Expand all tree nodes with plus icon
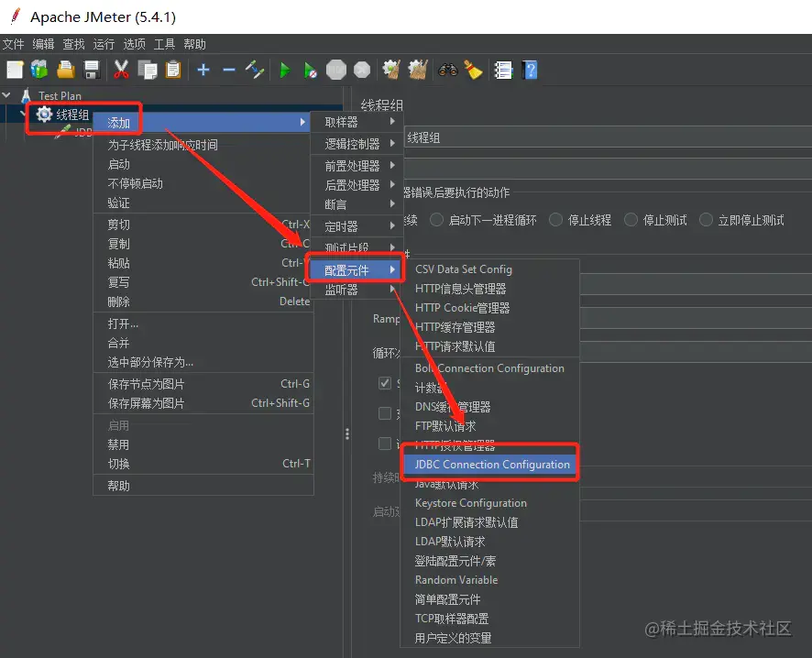The image size is (812, 658). click(x=203, y=70)
